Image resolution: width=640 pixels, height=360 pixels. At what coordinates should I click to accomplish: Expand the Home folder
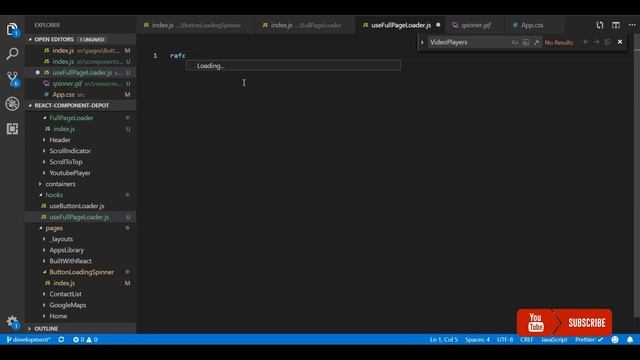[58, 316]
